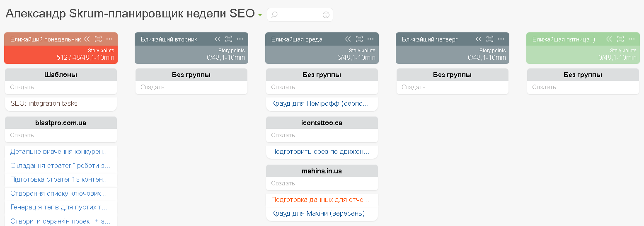
Task: Open task Крауд для Махіни (вересень)
Action: (318, 214)
